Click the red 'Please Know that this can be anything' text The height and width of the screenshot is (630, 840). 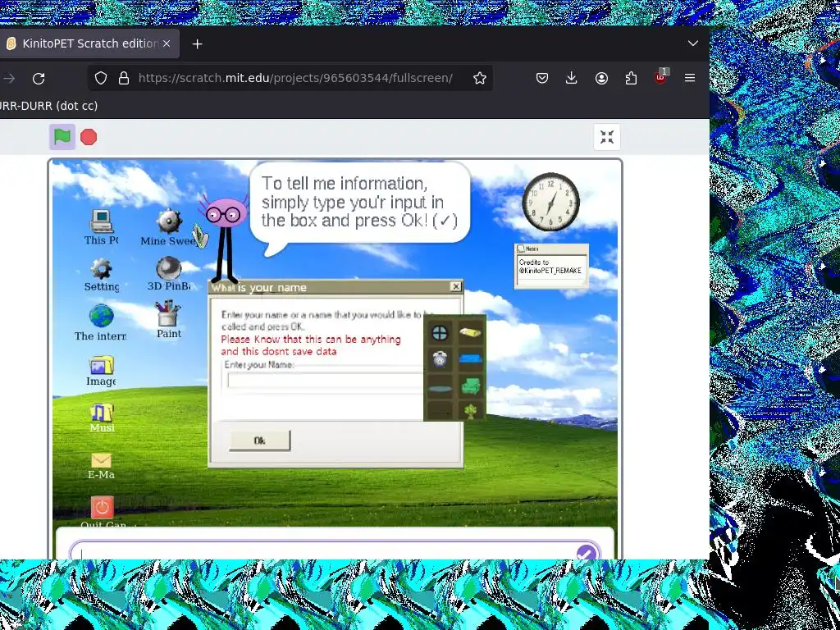[311, 340]
